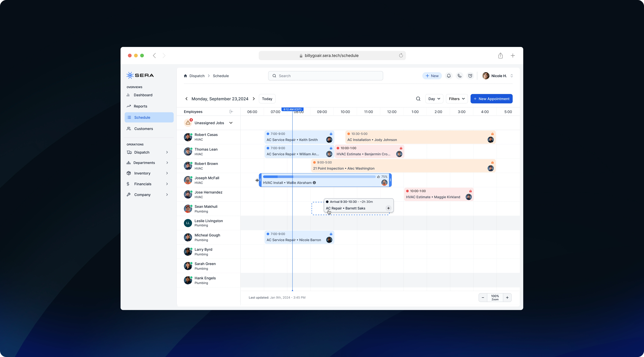
Task: Toggle lock on Maggie Kirkland HVAC Estimate
Action: 470,191
